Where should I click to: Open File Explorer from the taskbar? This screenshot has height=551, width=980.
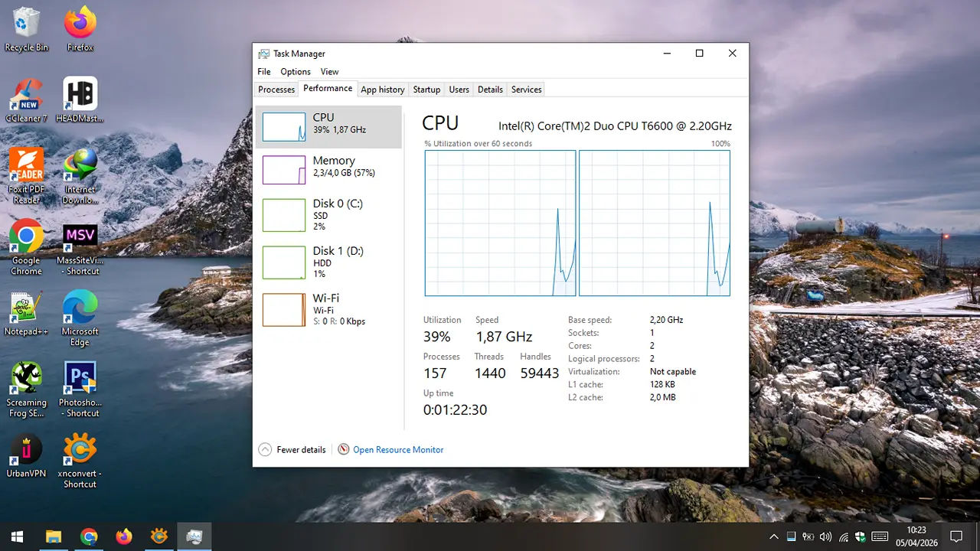53,536
